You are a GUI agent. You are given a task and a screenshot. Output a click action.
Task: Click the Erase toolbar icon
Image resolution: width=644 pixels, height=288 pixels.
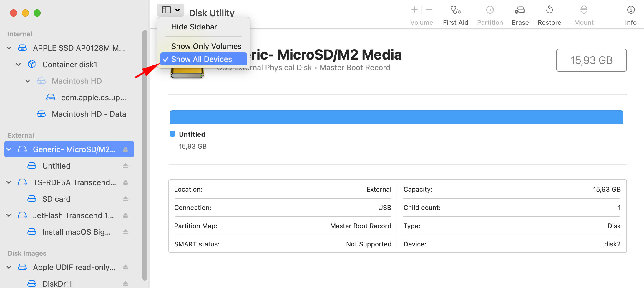pos(520,10)
